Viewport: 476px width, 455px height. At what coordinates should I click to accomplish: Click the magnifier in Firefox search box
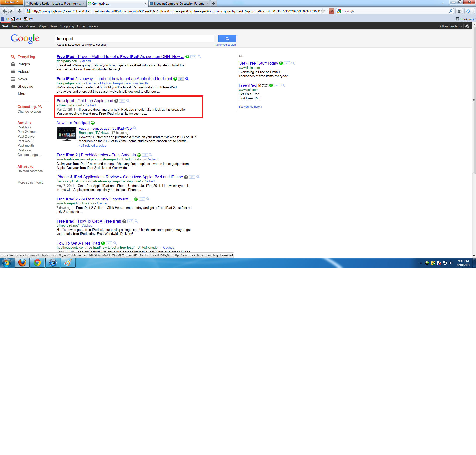tap(451, 11)
